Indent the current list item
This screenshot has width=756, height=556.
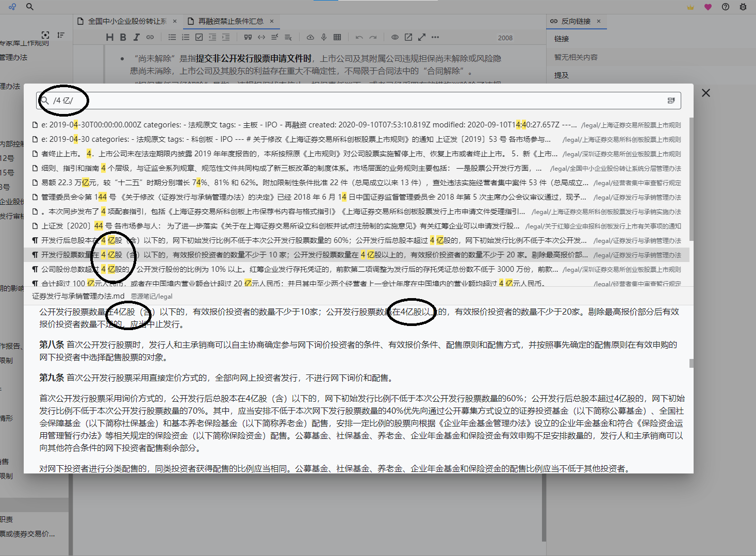[226, 37]
